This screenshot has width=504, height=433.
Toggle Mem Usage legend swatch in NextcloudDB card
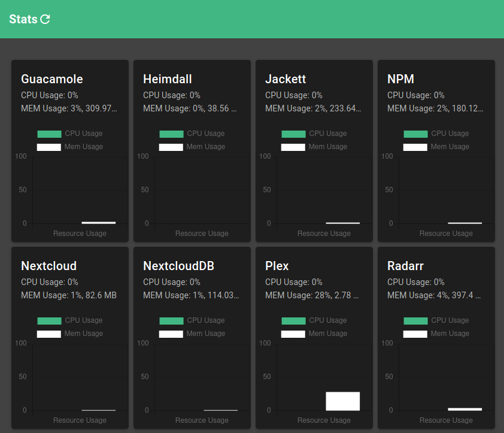tap(171, 334)
